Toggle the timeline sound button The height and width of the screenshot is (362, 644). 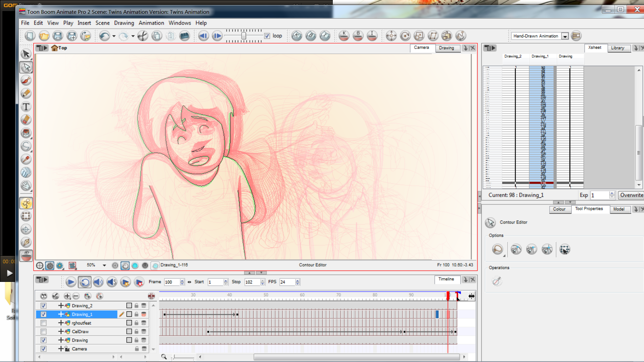[x=98, y=282]
